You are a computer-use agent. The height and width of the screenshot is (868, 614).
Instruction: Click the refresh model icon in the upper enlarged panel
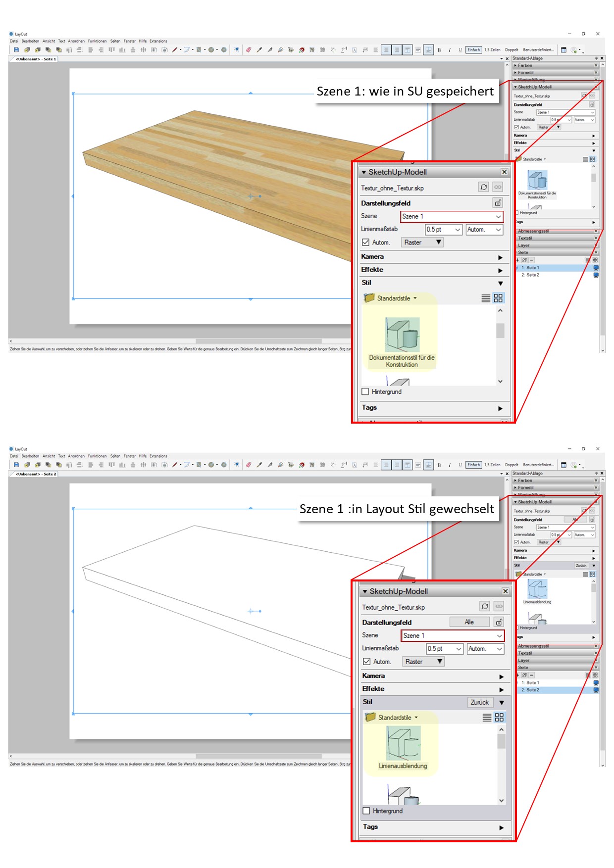pos(483,187)
